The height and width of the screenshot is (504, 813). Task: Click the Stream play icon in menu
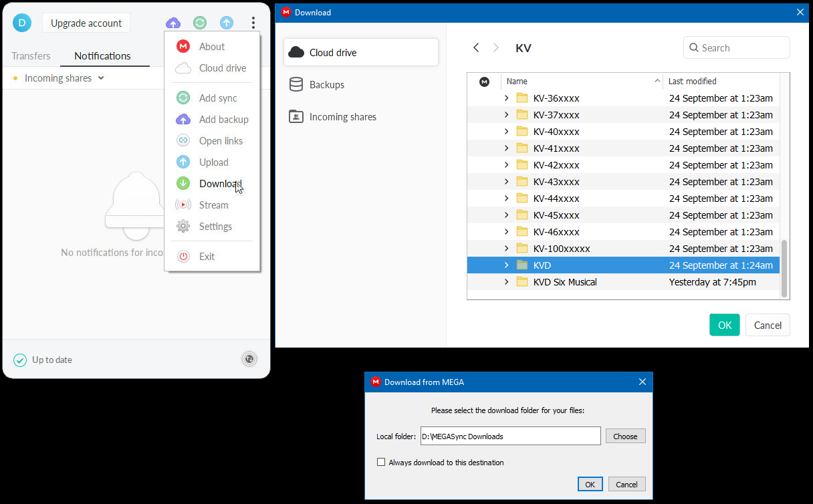coord(183,205)
